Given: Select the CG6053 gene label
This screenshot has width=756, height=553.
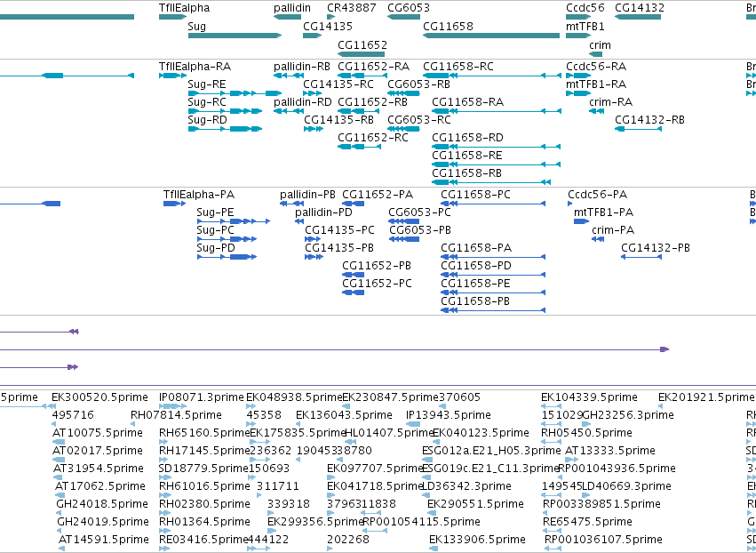Looking at the screenshot, I should pyautogui.click(x=409, y=8).
